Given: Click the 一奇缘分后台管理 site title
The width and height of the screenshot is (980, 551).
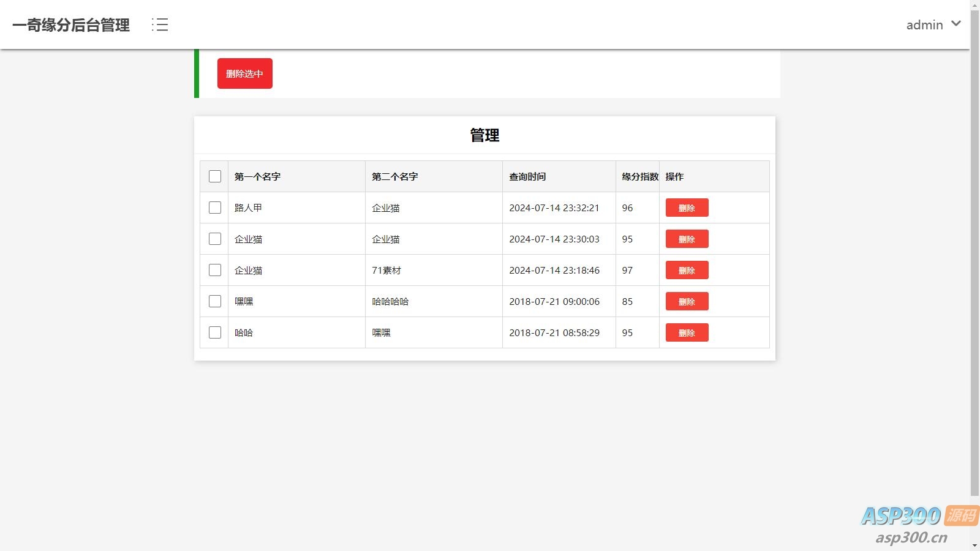Looking at the screenshot, I should click(71, 25).
